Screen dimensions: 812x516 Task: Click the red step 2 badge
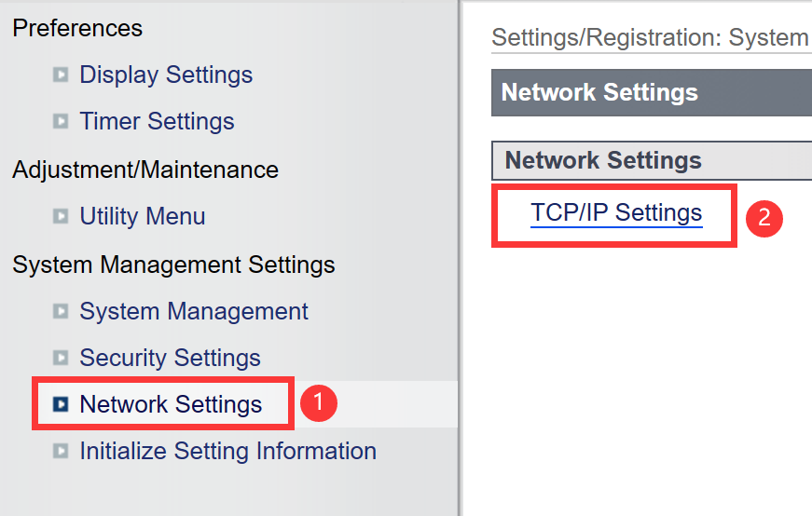click(764, 218)
